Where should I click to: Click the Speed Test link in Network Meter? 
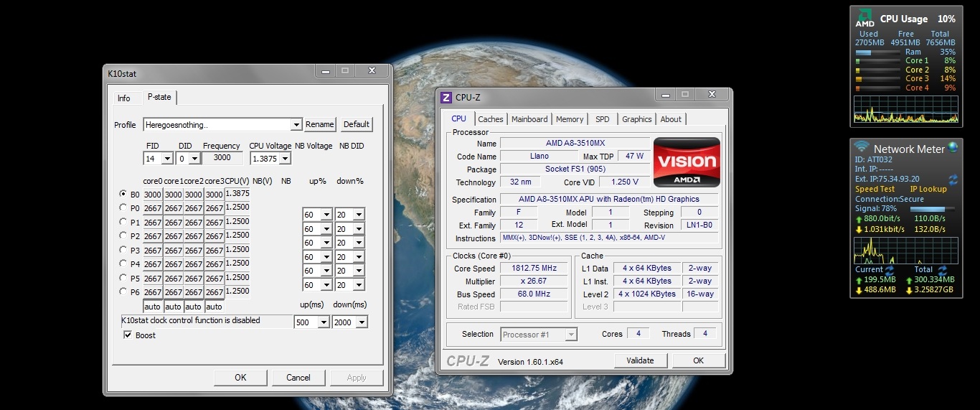(x=875, y=189)
